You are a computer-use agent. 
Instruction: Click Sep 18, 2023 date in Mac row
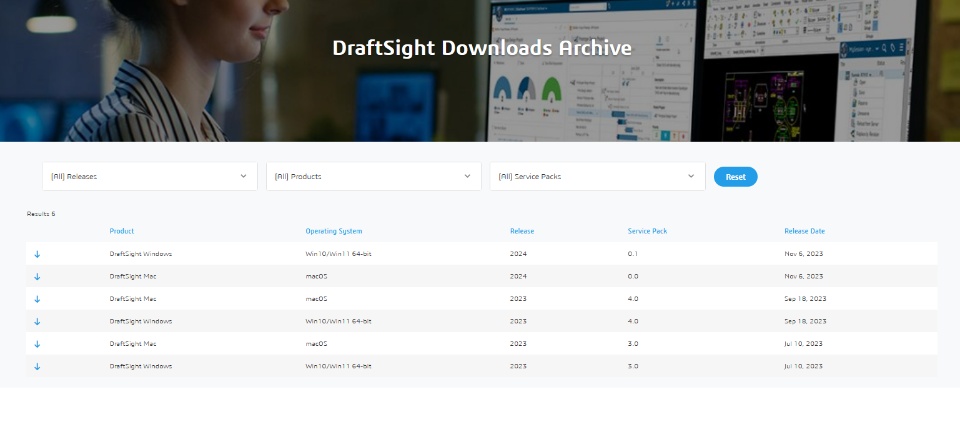point(805,299)
